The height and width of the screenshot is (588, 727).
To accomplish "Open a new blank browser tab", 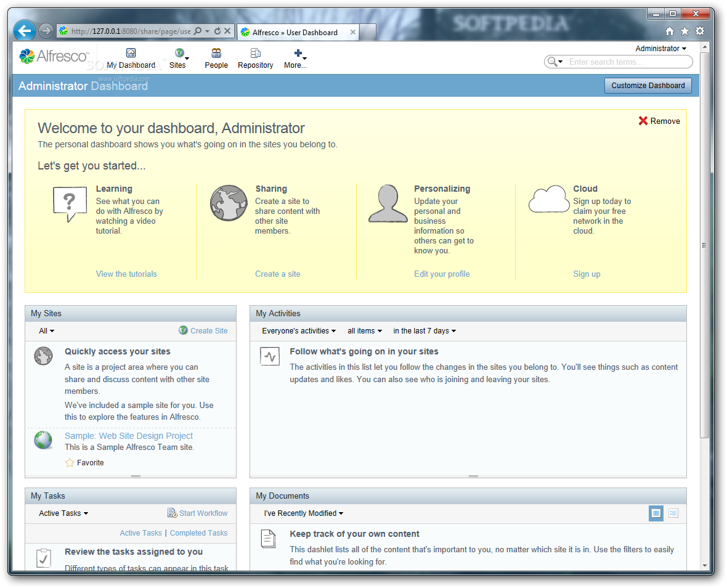I will 368,32.
